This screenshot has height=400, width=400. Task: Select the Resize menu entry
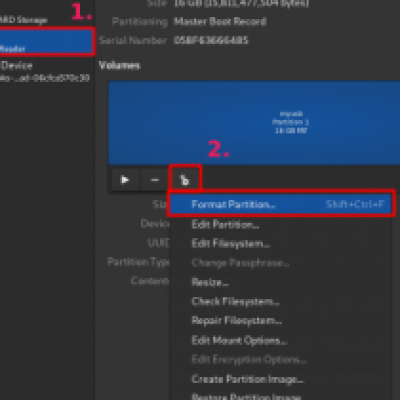tap(210, 282)
